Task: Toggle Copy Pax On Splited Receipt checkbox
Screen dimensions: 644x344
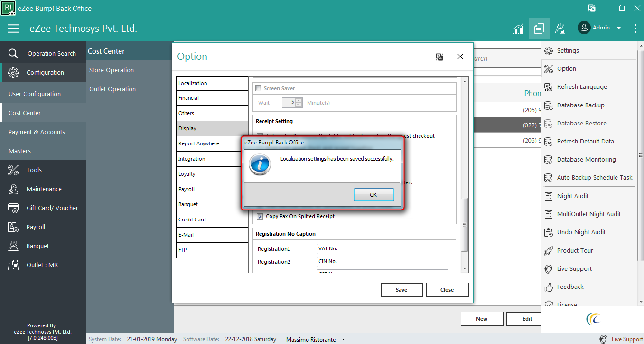Action: (260, 216)
